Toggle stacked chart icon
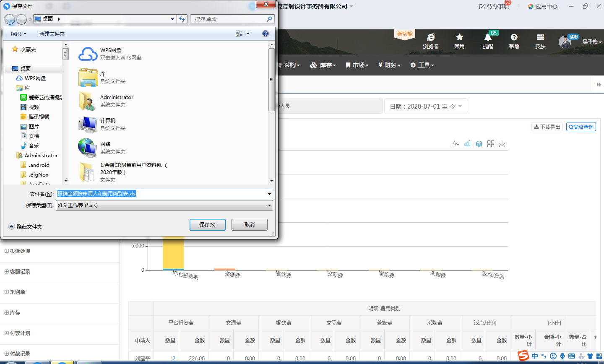Screen dimensions: 604x364 [x=479, y=144]
